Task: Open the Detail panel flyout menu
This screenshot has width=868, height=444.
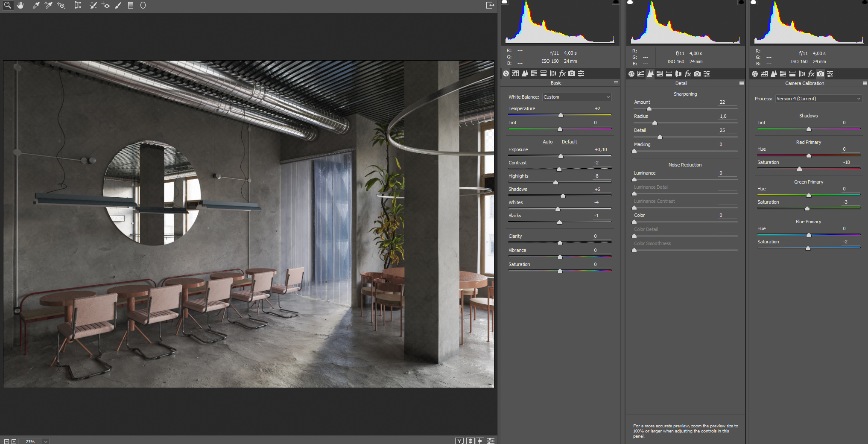Action: pyautogui.click(x=742, y=83)
